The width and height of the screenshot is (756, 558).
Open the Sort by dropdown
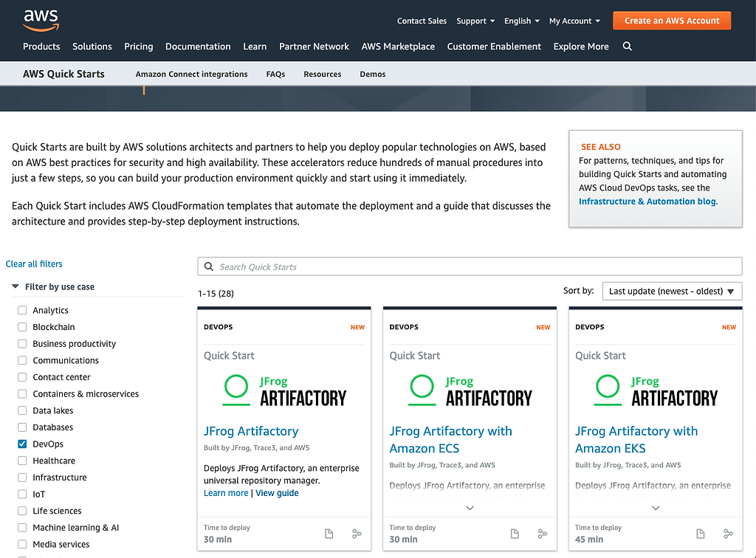click(x=672, y=291)
